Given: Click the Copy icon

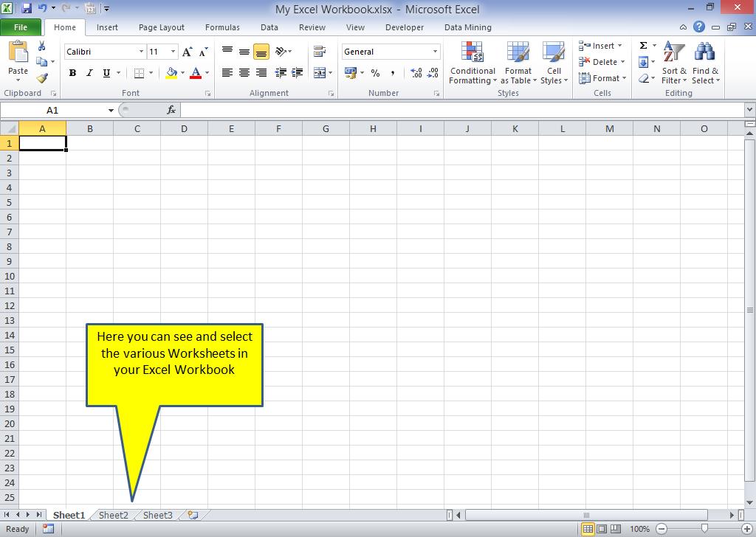Looking at the screenshot, I should click(x=42, y=62).
